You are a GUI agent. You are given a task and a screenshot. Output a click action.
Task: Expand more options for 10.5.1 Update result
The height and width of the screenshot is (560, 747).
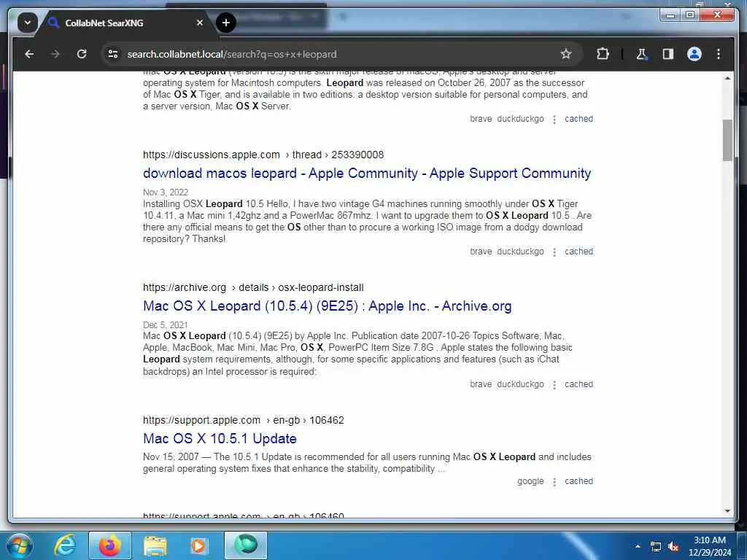[554, 482]
